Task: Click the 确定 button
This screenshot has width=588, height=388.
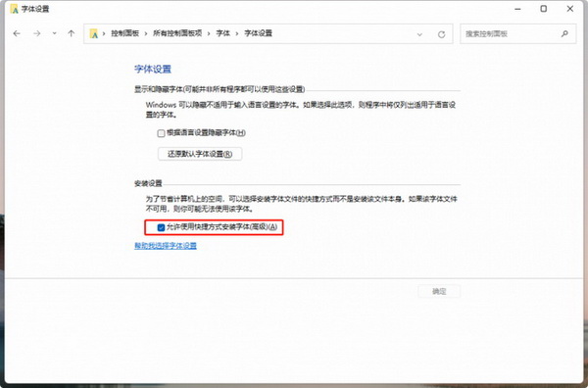Action: pos(439,291)
